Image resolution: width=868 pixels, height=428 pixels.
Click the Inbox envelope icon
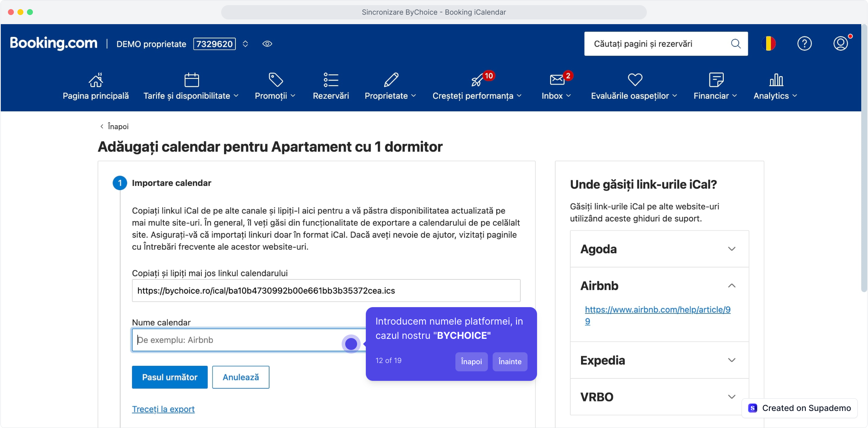[557, 80]
